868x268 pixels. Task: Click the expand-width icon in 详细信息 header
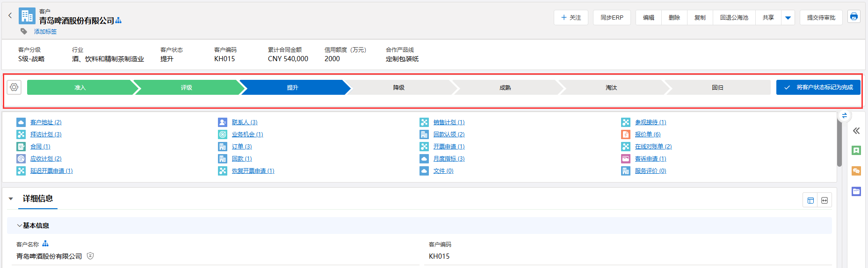[825, 200]
